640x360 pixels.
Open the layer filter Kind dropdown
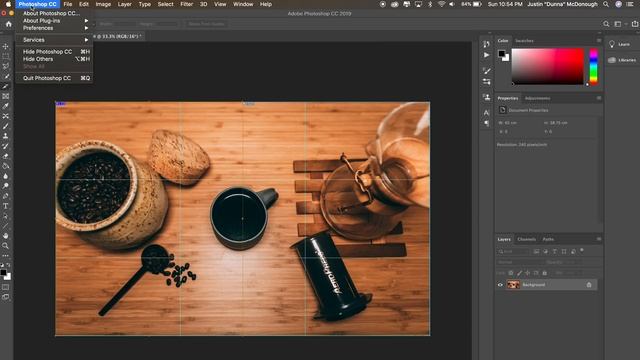(x=513, y=251)
